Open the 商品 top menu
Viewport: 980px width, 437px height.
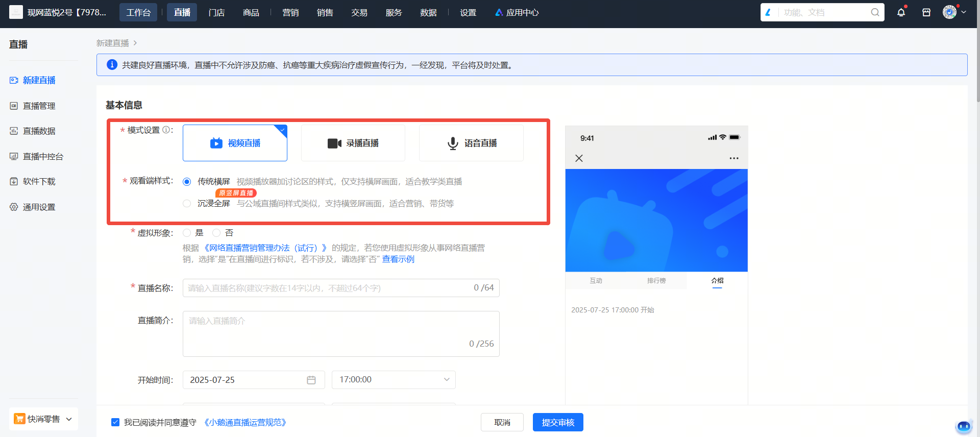[x=251, y=12]
